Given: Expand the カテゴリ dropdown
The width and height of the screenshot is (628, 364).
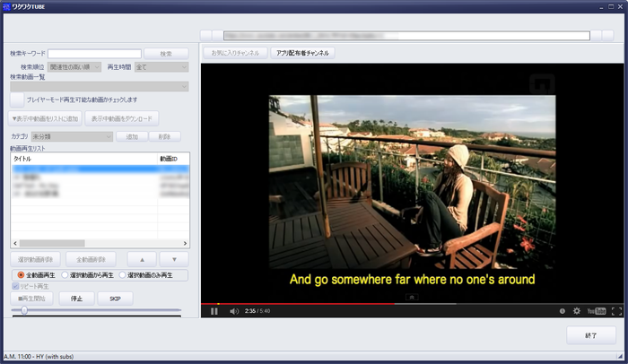Looking at the screenshot, I should 72,136.
